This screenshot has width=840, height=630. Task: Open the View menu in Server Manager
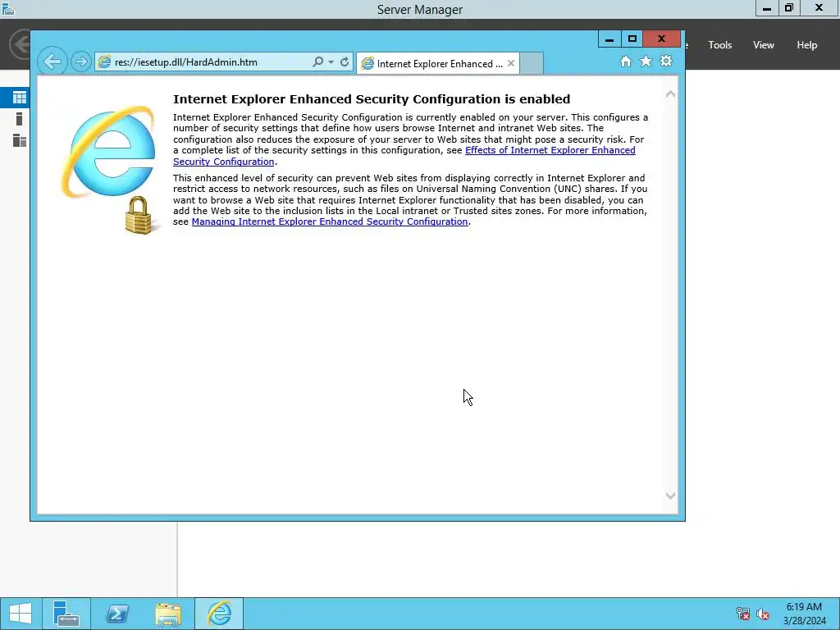pos(764,45)
